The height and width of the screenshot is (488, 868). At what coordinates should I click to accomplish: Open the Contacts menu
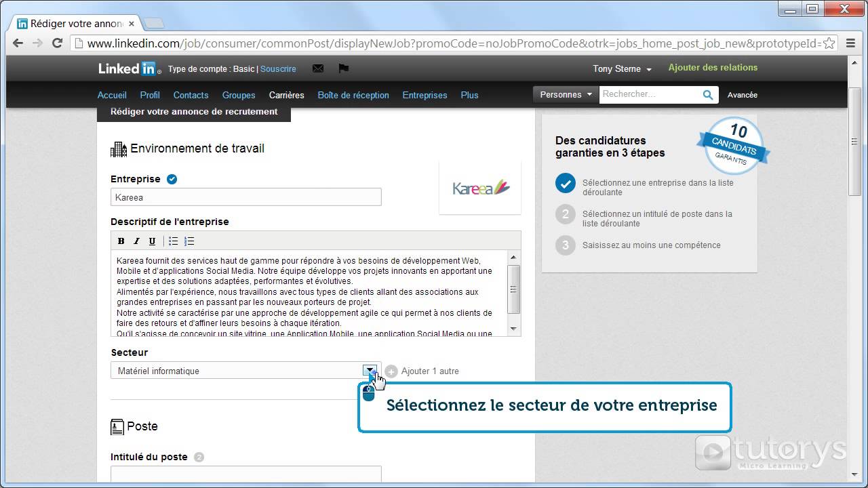(191, 95)
